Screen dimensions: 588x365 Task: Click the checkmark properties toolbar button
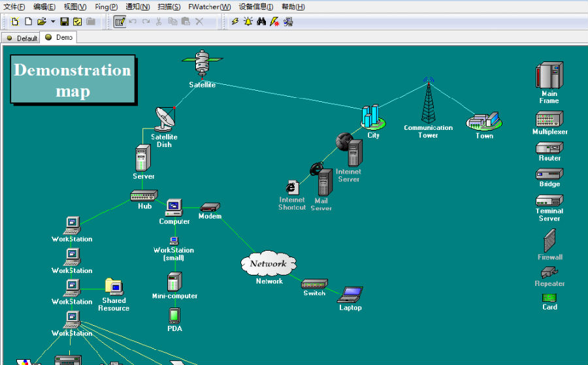pyautogui.click(x=78, y=22)
